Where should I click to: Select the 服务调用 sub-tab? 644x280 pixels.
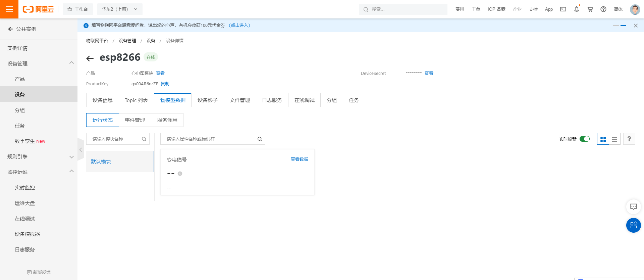[167, 120]
